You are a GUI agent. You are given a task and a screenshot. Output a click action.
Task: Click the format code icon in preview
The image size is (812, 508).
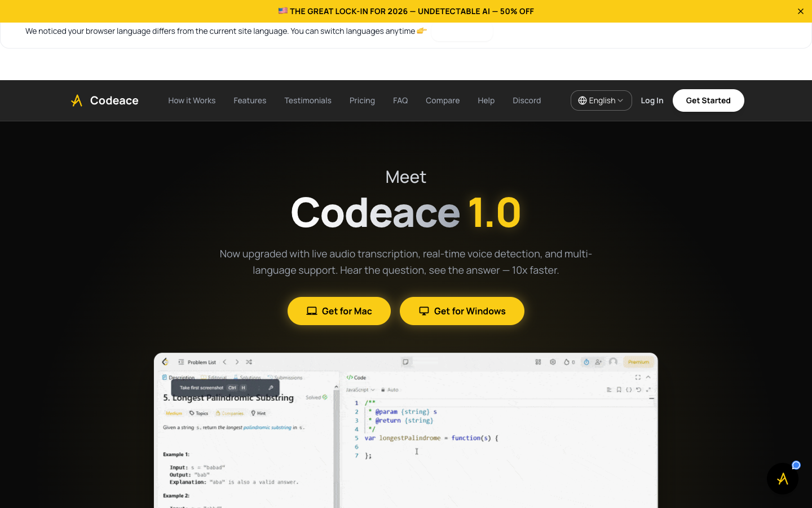tap(609, 389)
